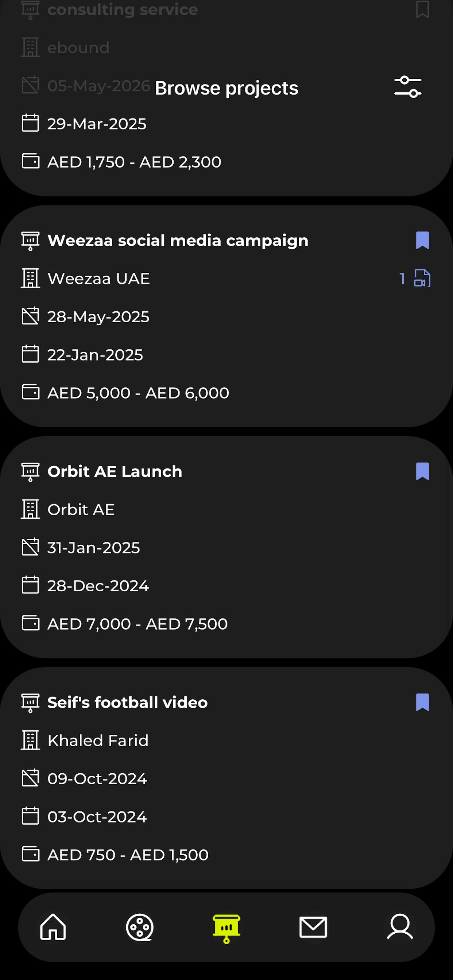
Task: Open the profile icon
Action: click(400, 927)
